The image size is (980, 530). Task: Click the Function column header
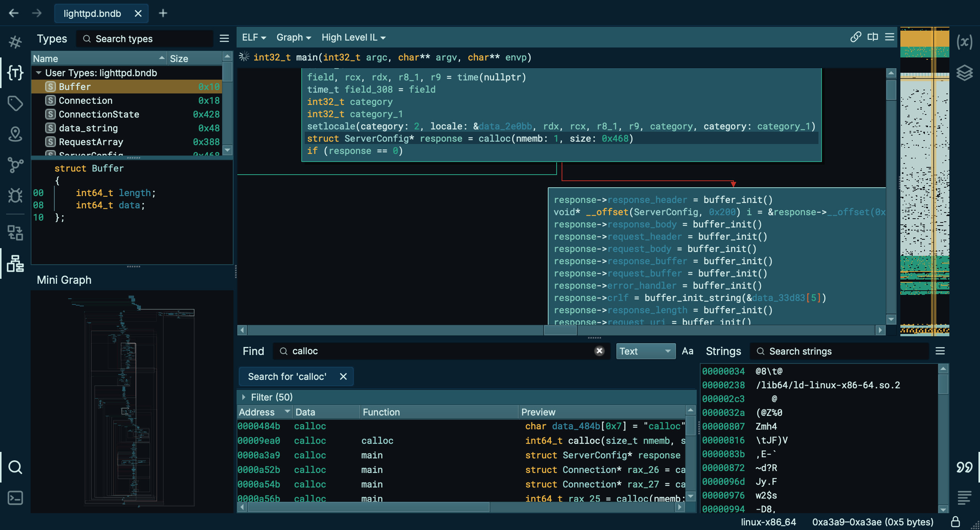[439, 412]
